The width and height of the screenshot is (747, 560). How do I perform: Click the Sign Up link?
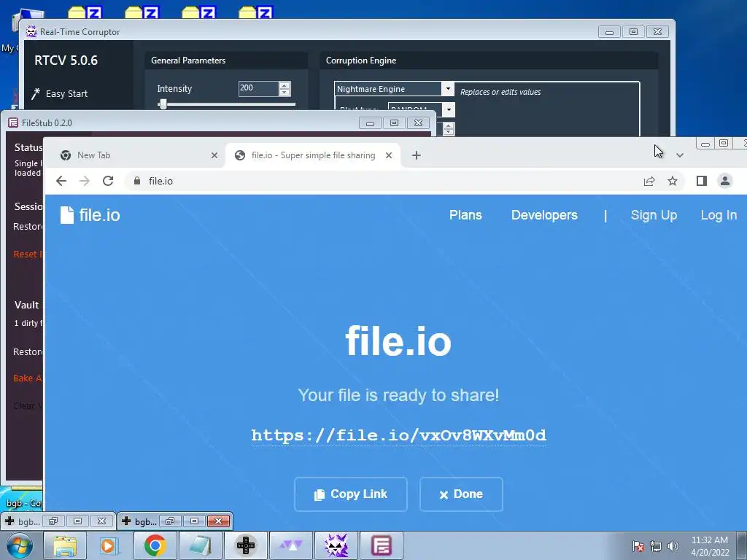coord(654,215)
